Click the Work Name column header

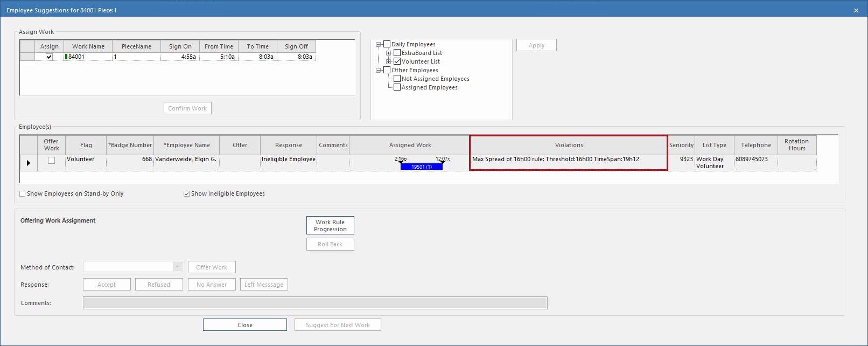88,46
